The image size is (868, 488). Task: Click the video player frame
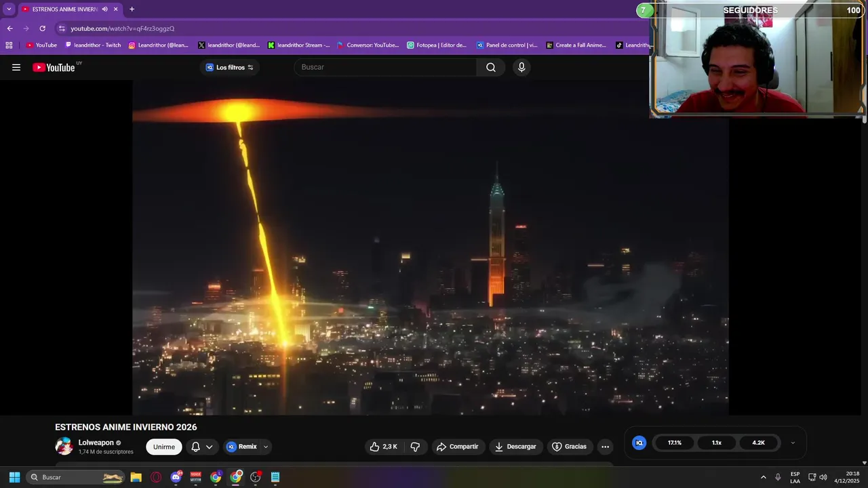(x=431, y=247)
